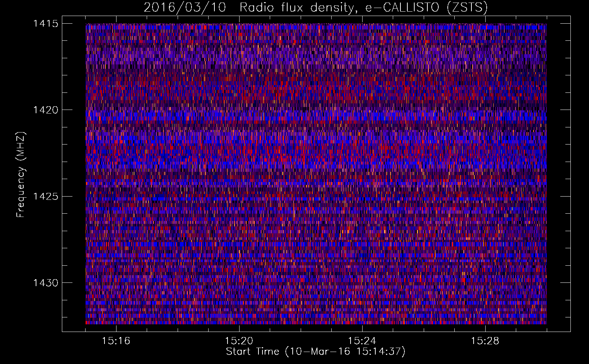This screenshot has width=589, height=364.
Task: Click the 1415 frequency axis label
Action: (x=46, y=24)
